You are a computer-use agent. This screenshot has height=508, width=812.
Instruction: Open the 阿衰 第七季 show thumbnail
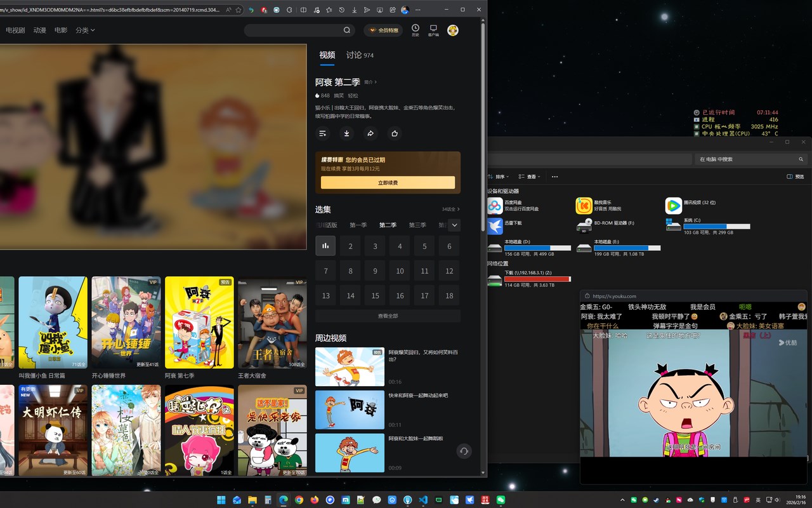(x=199, y=323)
